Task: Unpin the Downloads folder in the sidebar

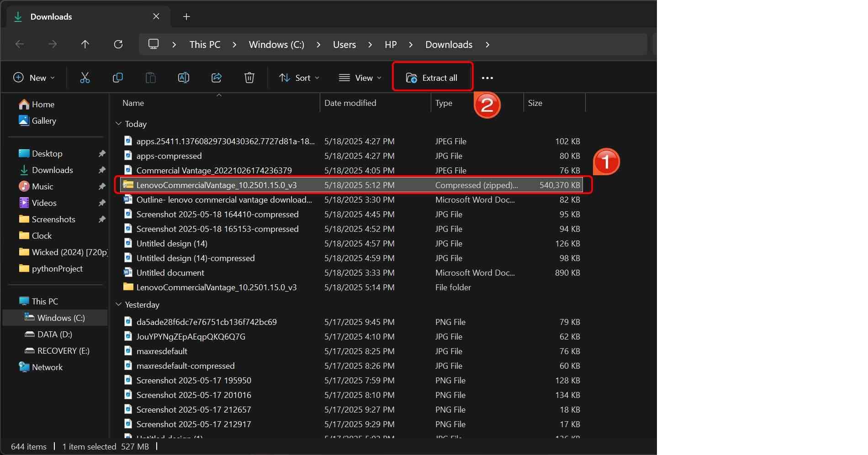Action: pyautogui.click(x=101, y=170)
